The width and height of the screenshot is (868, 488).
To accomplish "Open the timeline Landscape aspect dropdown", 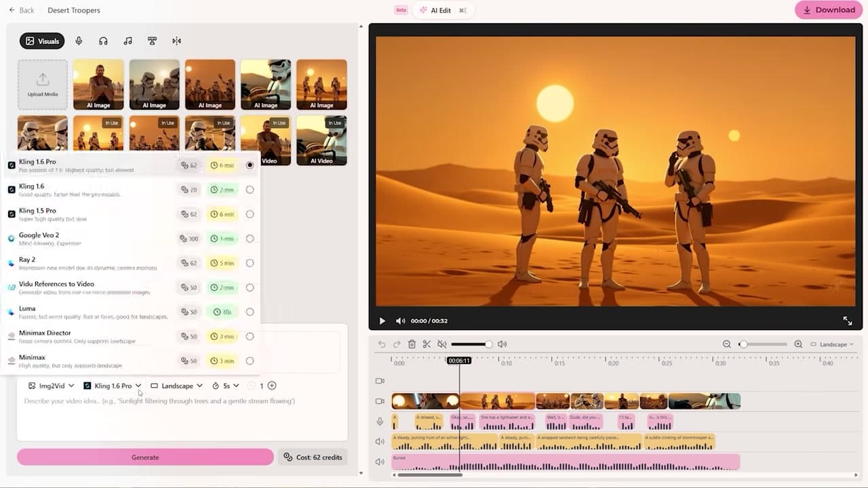I will coord(832,344).
